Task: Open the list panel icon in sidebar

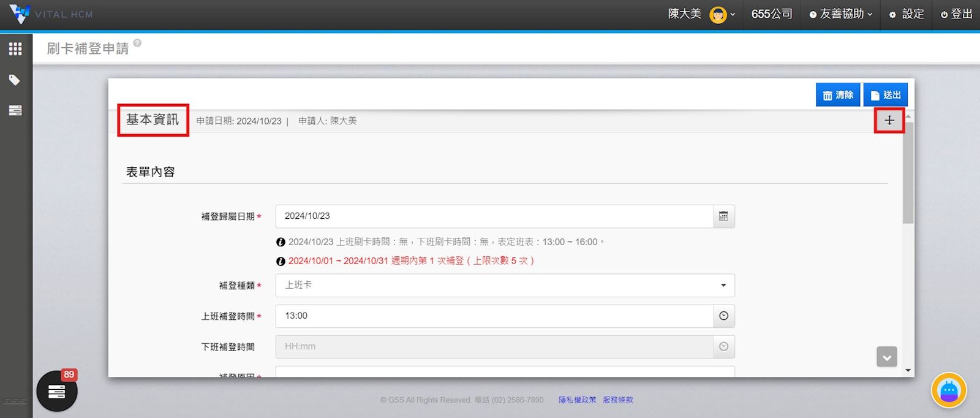Action: pyautogui.click(x=15, y=110)
